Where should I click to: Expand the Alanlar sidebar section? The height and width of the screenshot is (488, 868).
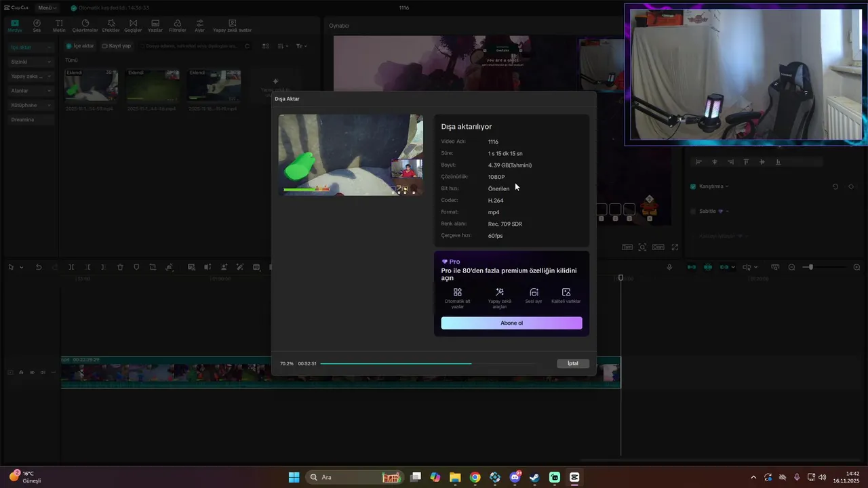tap(31, 90)
